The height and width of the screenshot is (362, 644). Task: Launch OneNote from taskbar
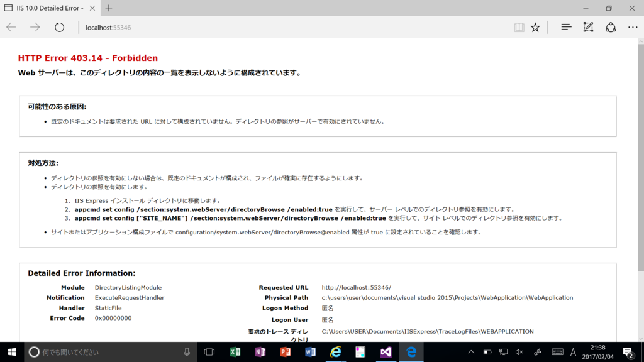tap(260, 352)
